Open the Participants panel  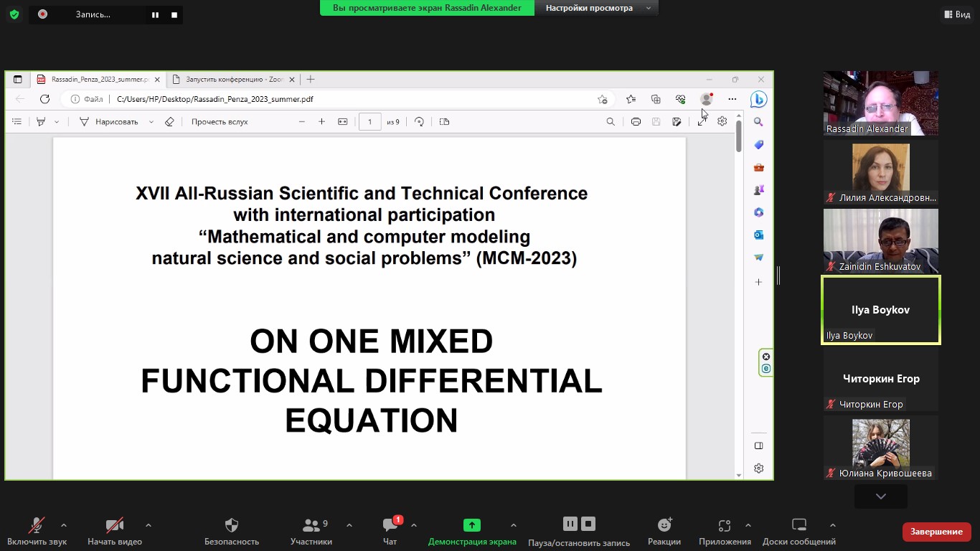point(311,526)
